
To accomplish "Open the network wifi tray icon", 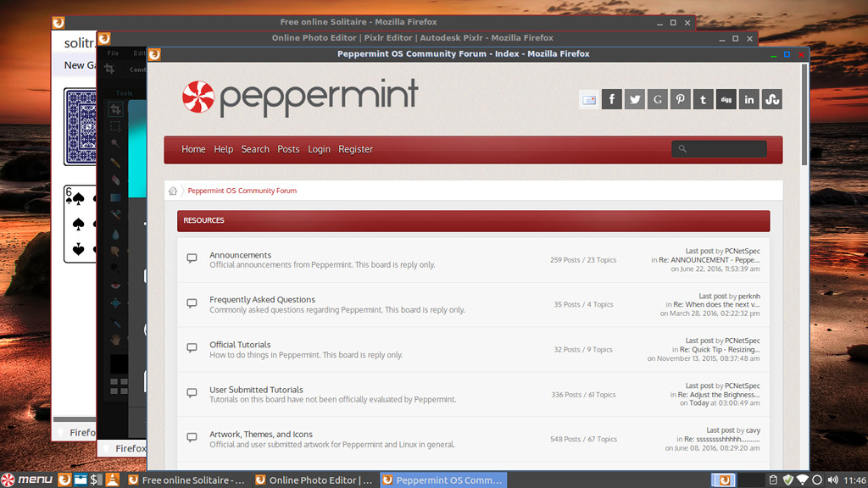I will click(802, 480).
